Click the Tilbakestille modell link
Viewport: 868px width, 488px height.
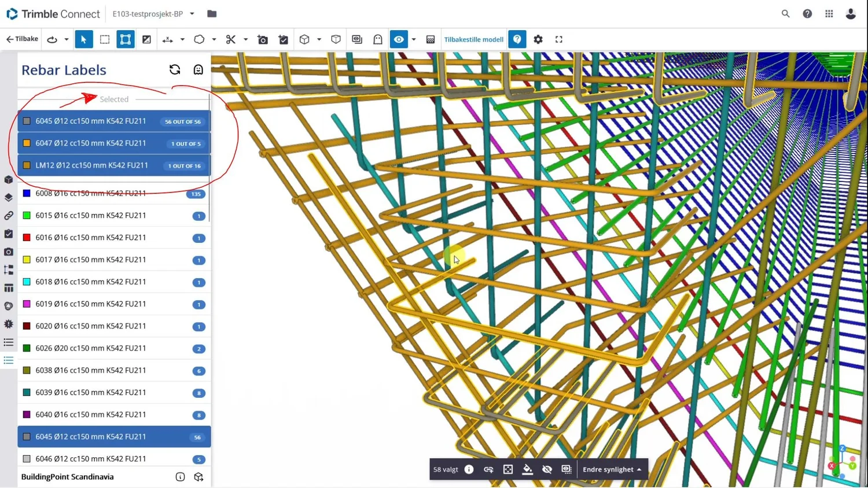[x=474, y=39]
